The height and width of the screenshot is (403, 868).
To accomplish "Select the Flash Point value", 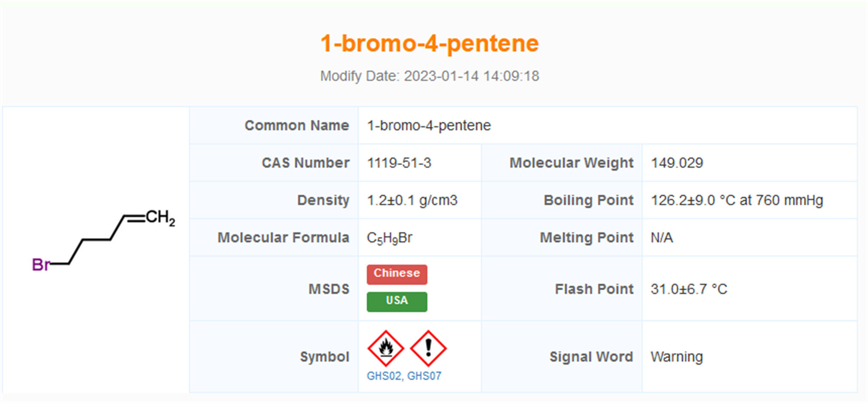I will [x=689, y=289].
